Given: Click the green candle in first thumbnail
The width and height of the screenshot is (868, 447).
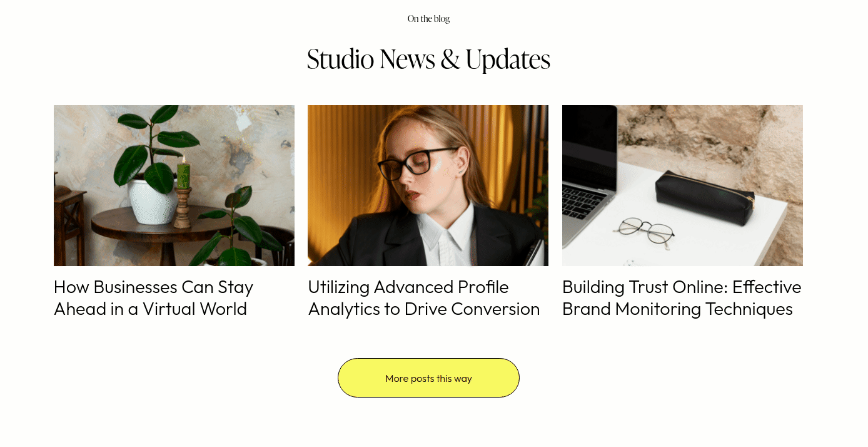Looking at the screenshot, I should click(x=183, y=173).
